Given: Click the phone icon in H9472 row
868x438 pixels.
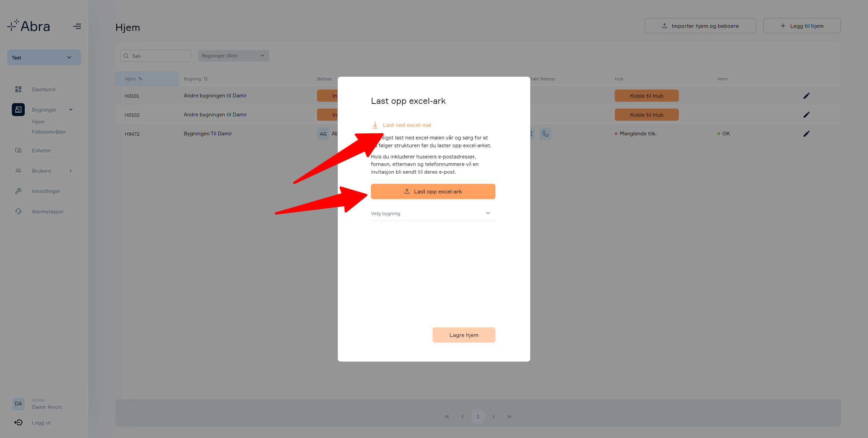Looking at the screenshot, I should tap(546, 134).
